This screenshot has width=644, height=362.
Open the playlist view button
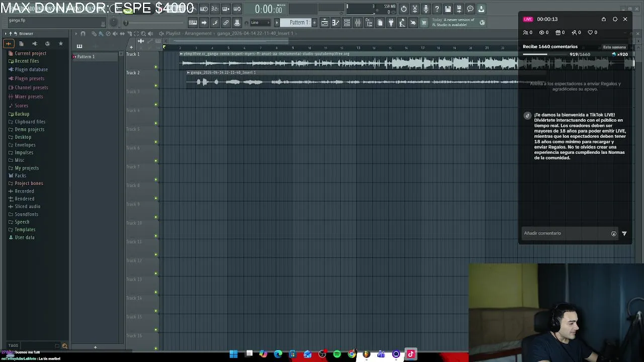[x=325, y=23]
